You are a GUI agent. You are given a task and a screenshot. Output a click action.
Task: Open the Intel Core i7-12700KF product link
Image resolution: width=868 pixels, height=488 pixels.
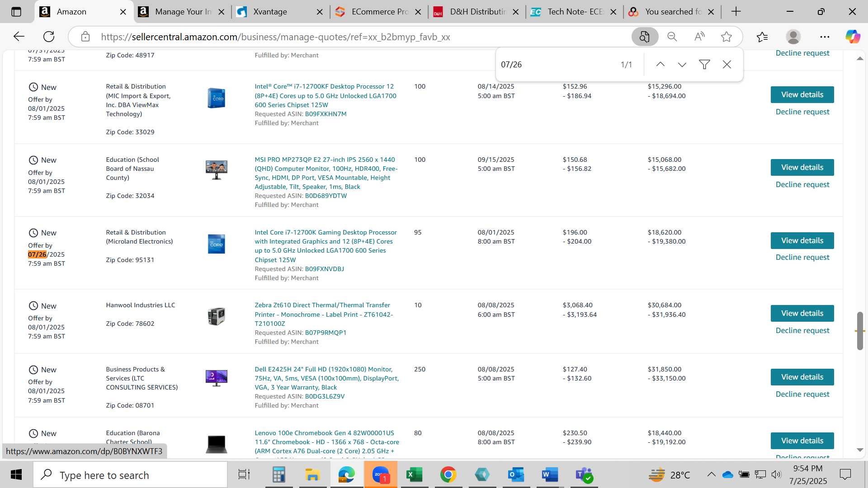[x=325, y=95]
